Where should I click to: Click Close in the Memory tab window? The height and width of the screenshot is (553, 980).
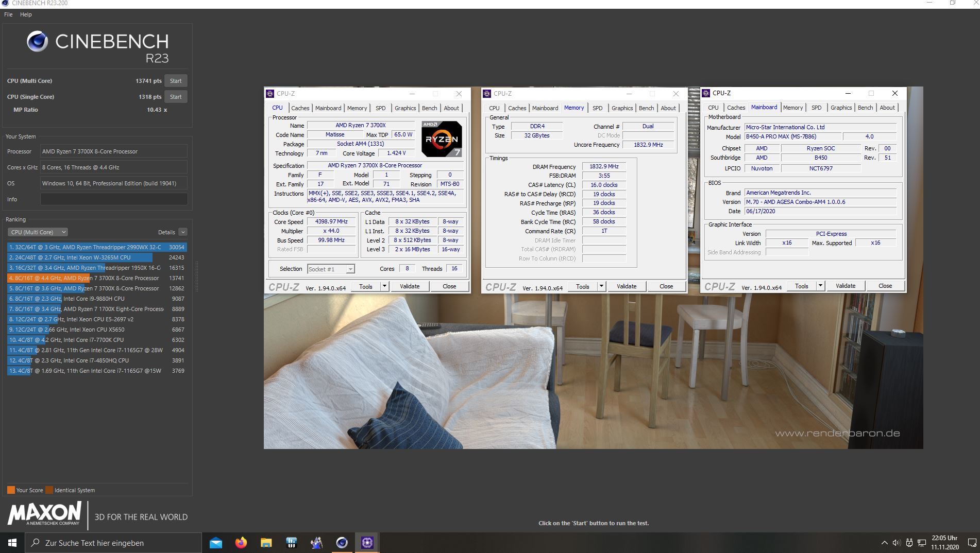click(666, 286)
